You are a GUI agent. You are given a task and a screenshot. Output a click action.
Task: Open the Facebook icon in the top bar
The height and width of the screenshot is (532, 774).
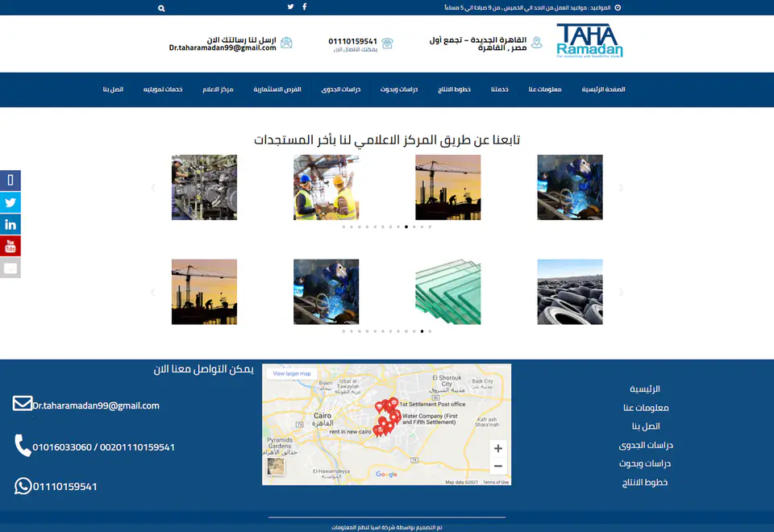coord(305,6)
